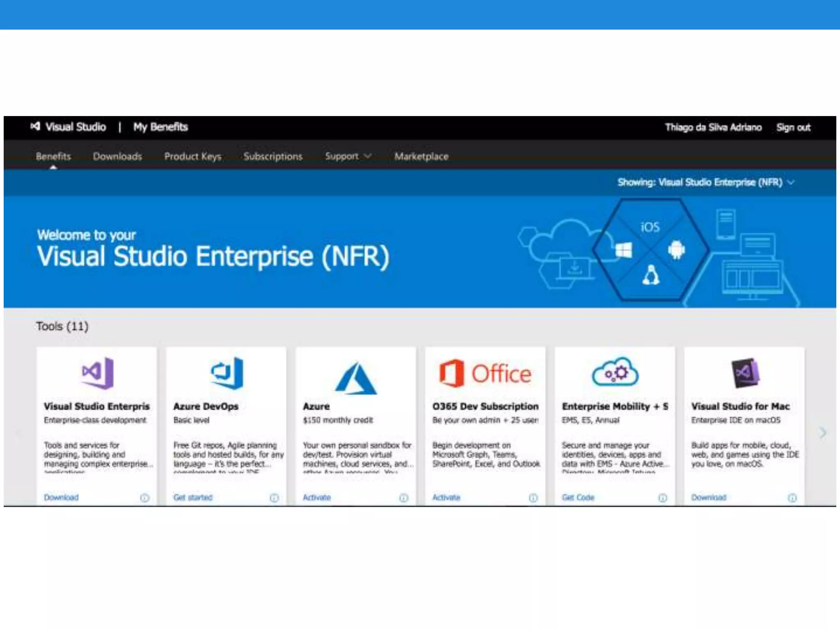Open the Showing Visual Studio Enterprise (NFR) dropdown
The height and width of the screenshot is (630, 840).
point(705,182)
